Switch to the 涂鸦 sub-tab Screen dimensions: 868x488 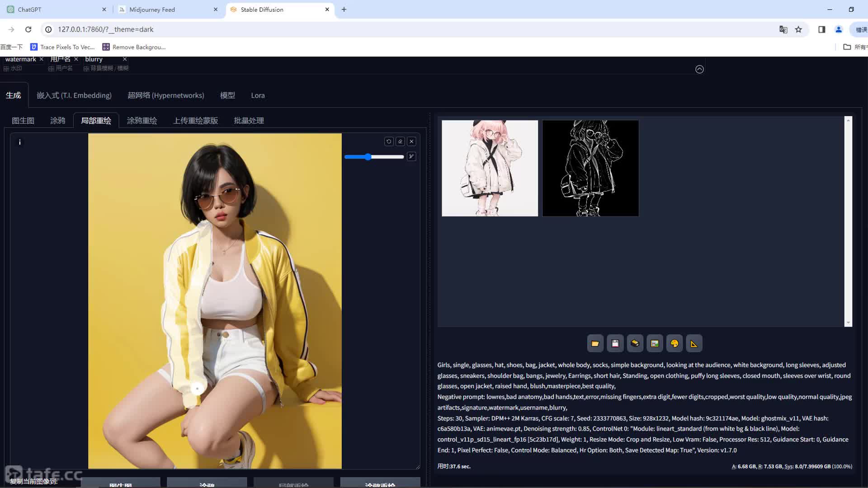pyautogui.click(x=57, y=121)
